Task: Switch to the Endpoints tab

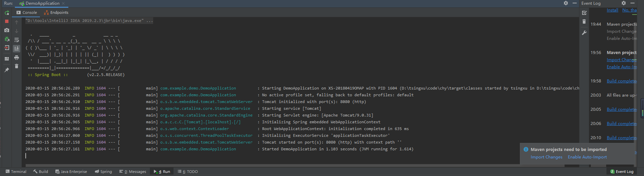Action: 56,12
